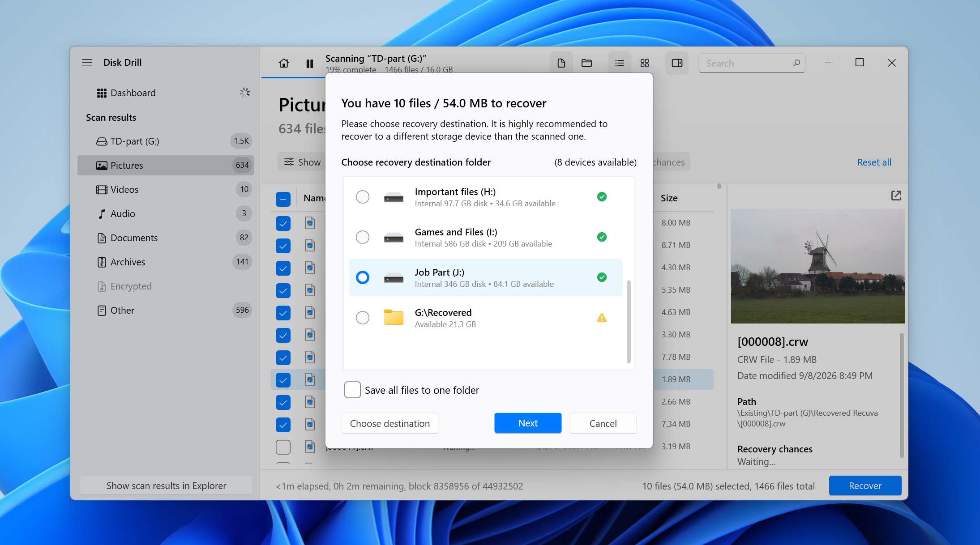
Task: Enable Save all files to one folder
Action: (352, 390)
